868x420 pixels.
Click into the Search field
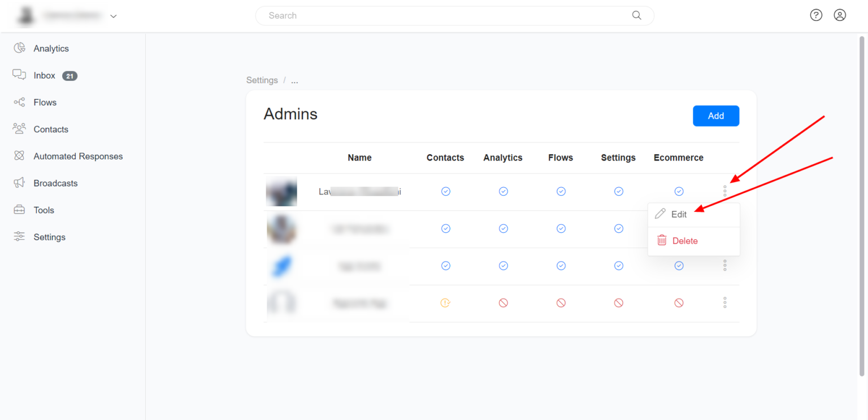[x=446, y=16]
